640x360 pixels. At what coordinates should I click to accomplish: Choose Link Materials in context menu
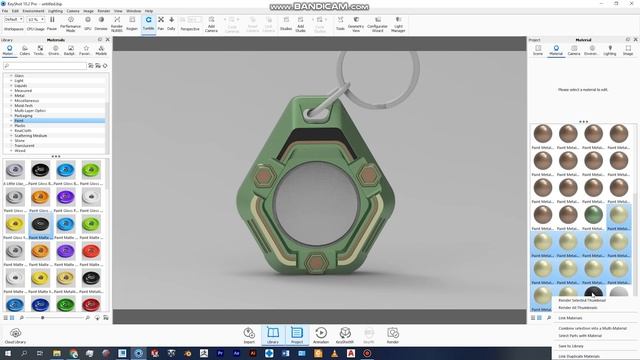point(570,318)
